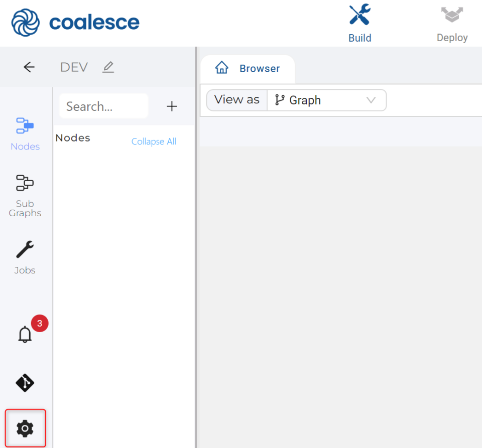Expand the Graph selector chevron
Viewport: 482px width, 448px height.
click(371, 100)
